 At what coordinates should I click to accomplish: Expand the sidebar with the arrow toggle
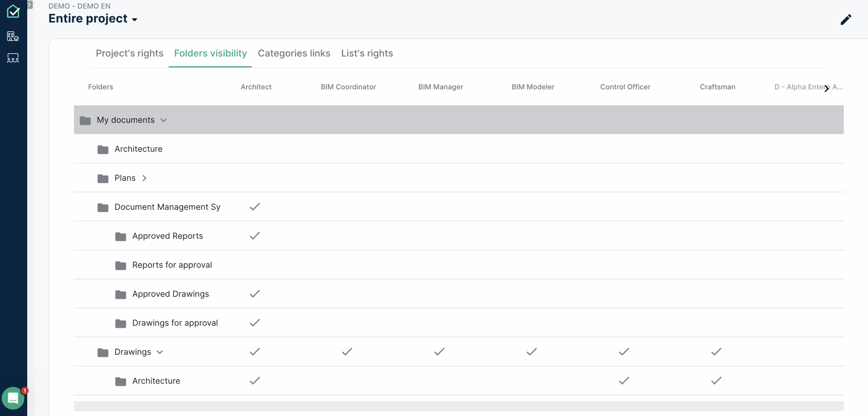pyautogui.click(x=30, y=5)
